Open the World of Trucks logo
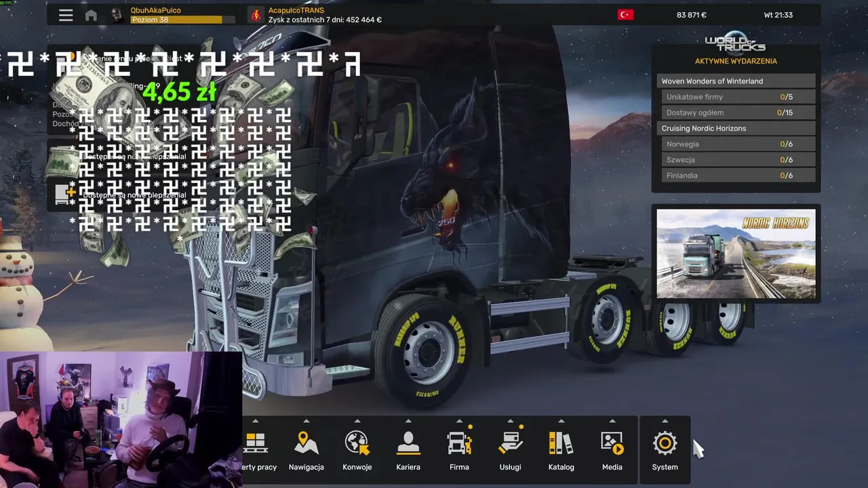 coord(736,43)
